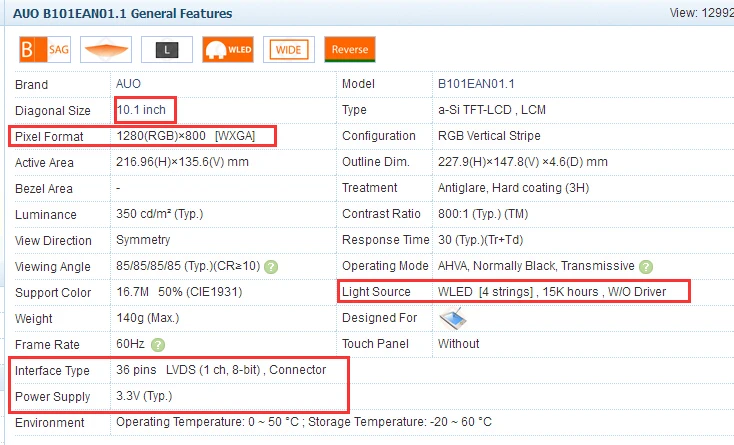Image resolution: width=734 pixels, height=445 pixels.
Task: Select the 1280(RGB)×800 [WXGA] pixel format value
Action: click(x=185, y=136)
